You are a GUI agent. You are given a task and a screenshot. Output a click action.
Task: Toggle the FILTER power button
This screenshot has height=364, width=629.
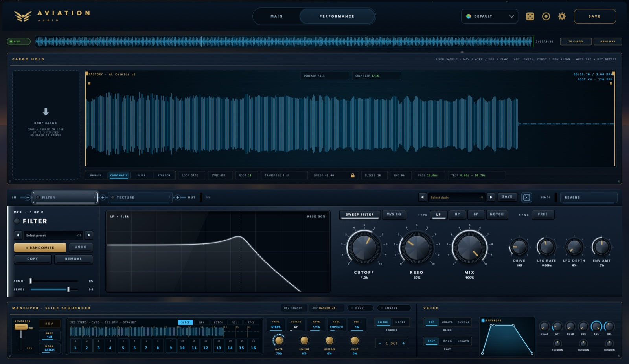(17, 221)
